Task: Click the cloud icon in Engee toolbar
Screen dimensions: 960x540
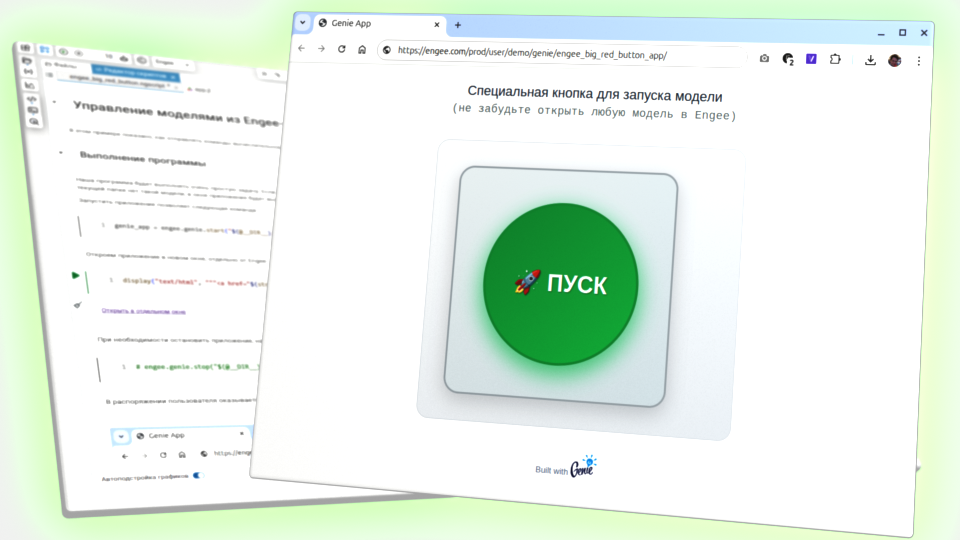Action: (x=124, y=59)
